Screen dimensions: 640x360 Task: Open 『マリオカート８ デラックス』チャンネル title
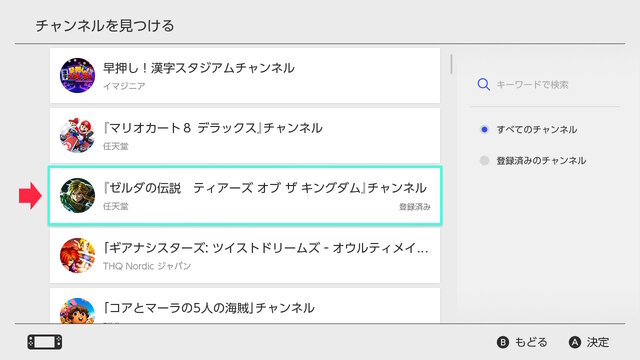tap(212, 128)
